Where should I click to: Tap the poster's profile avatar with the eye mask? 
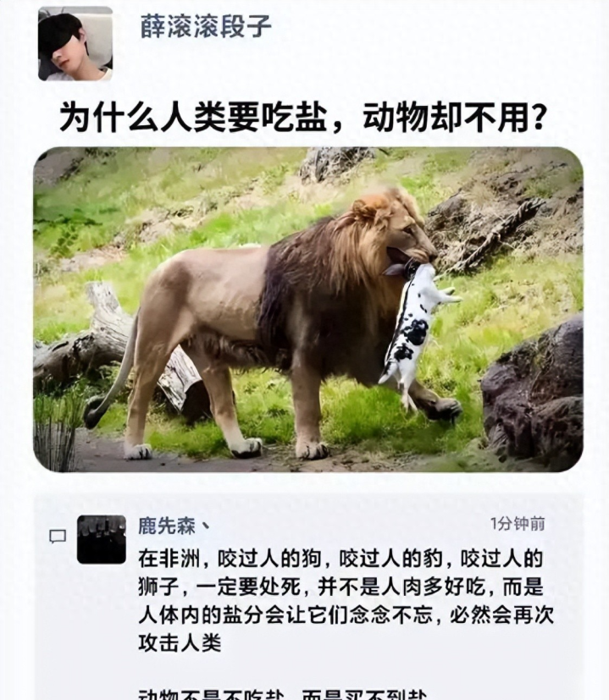pos(75,43)
